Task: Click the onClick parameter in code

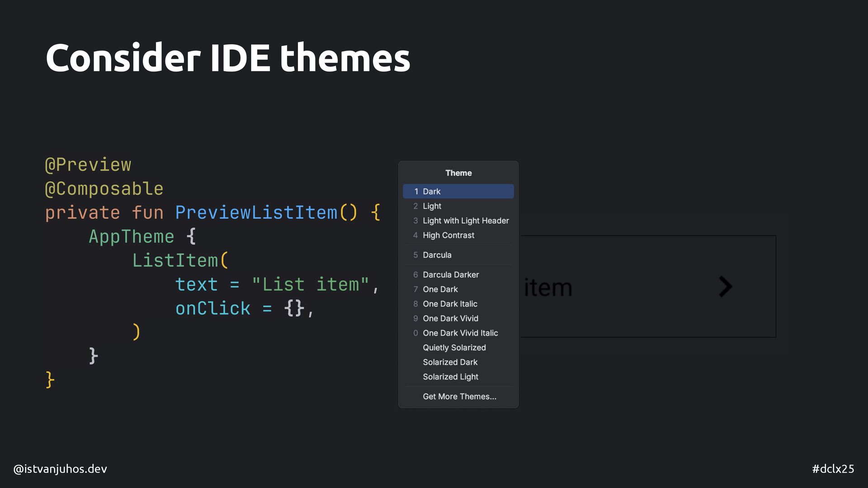Action: [x=212, y=308]
